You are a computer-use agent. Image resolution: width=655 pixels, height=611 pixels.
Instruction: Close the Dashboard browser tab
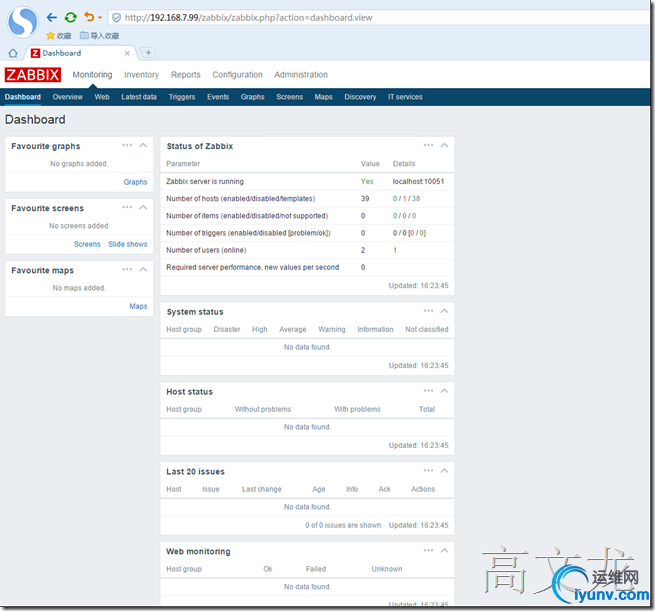pos(127,53)
